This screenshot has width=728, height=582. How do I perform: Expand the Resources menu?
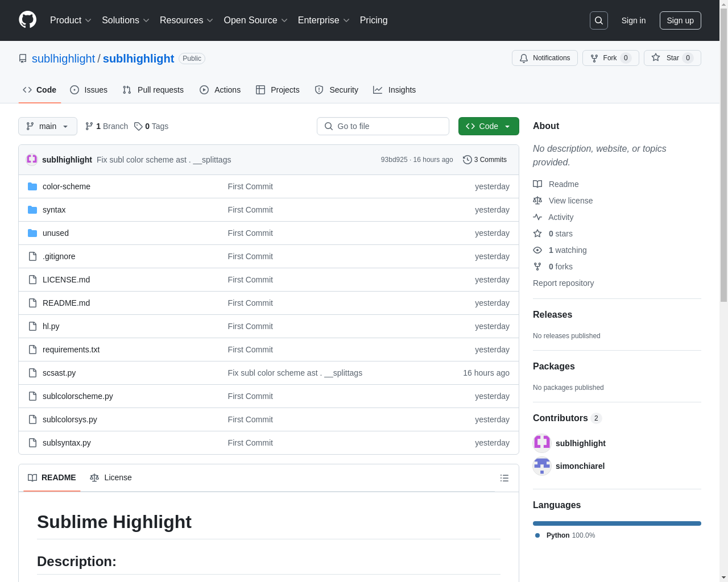187,20
